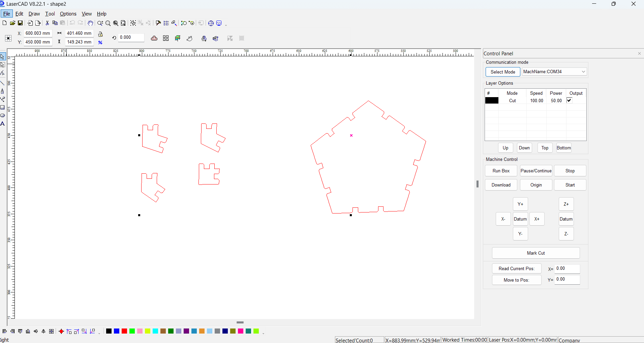Select the Ellipse drawing tool
This screenshot has height=343, width=644.
(x=3, y=115)
